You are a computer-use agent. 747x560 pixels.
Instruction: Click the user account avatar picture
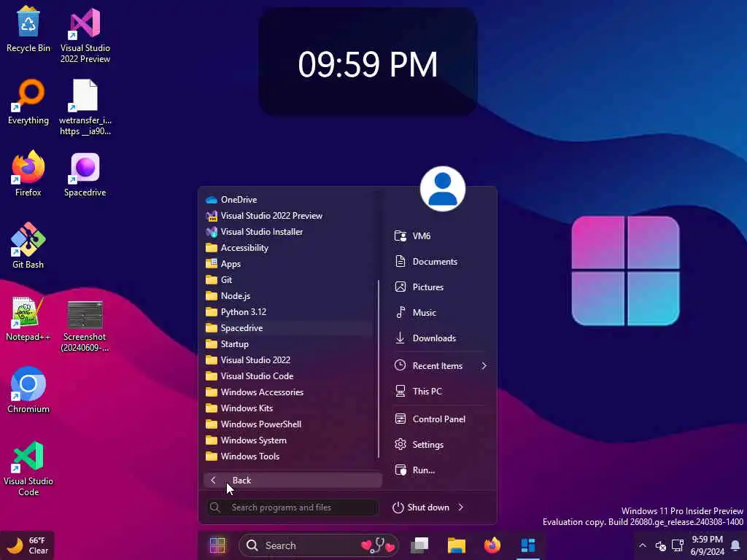click(x=443, y=189)
